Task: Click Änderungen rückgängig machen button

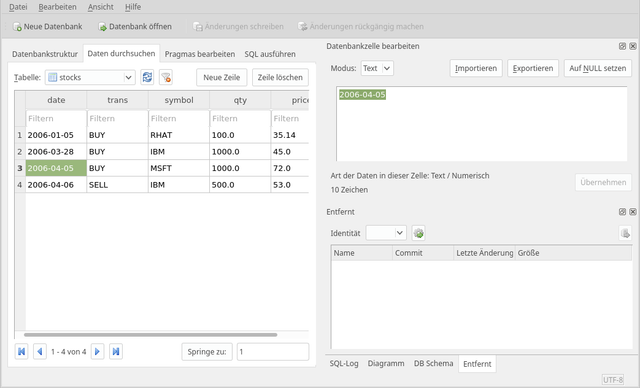Action: (361, 27)
